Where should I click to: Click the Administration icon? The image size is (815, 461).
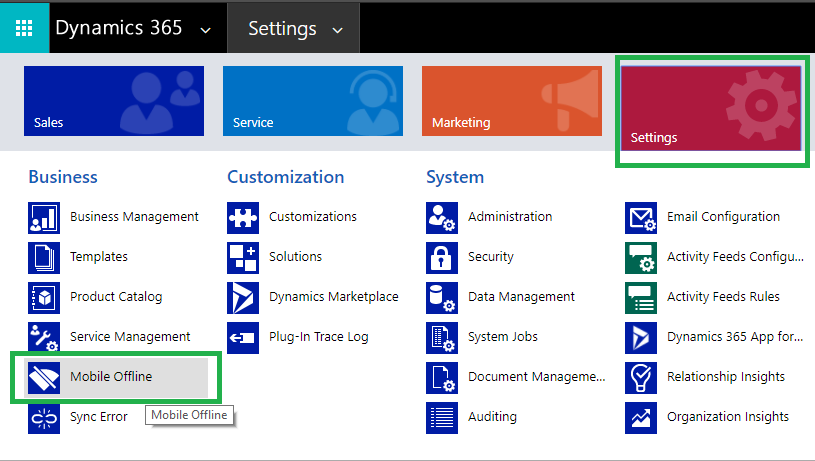click(442, 218)
